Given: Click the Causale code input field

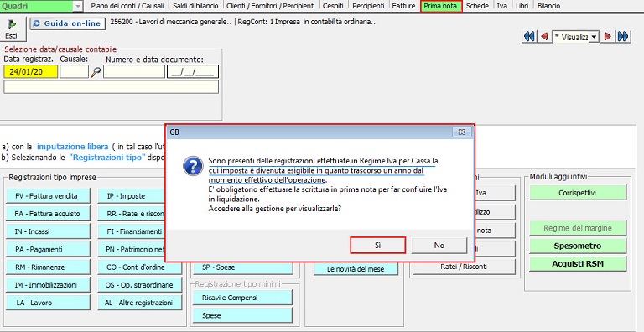Looking at the screenshot, I should pyautogui.click(x=74, y=71).
